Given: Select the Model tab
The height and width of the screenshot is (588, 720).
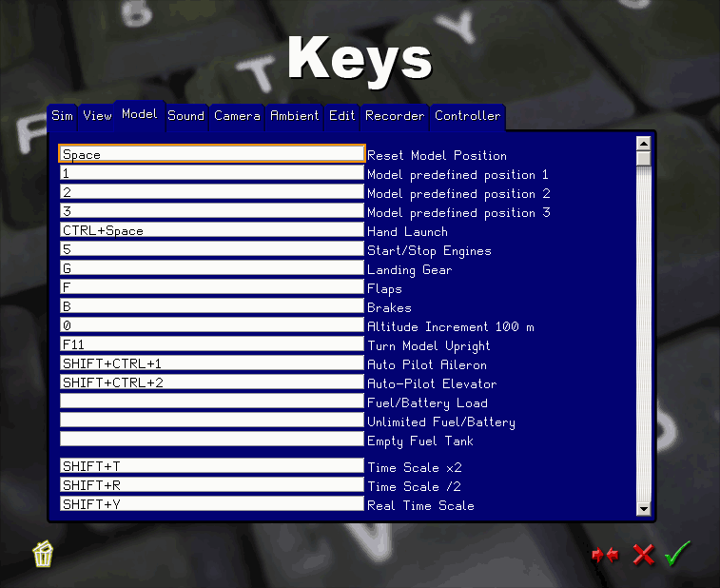Looking at the screenshot, I should pos(140,115).
